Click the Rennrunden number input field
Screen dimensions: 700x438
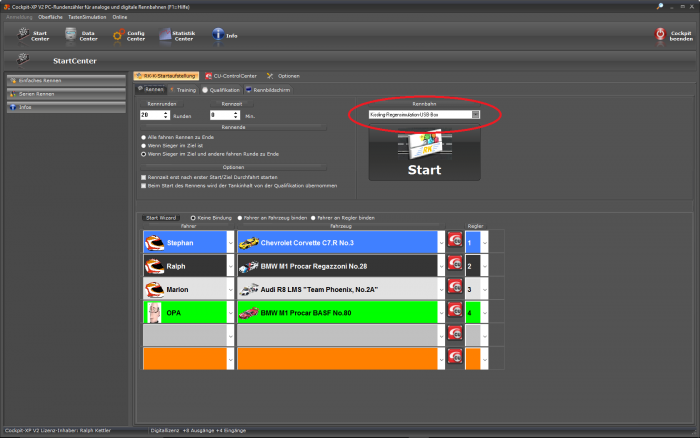pos(148,115)
